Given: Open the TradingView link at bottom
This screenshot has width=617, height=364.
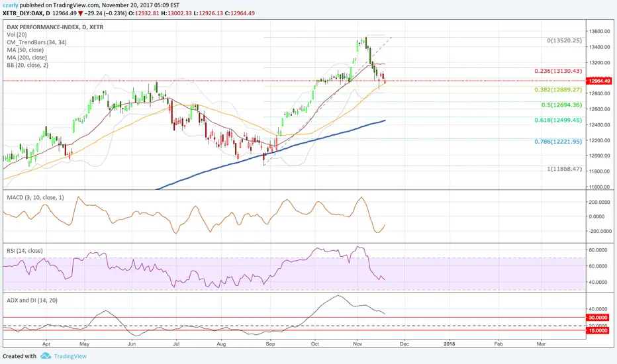Looking at the screenshot, I should [x=70, y=356].
